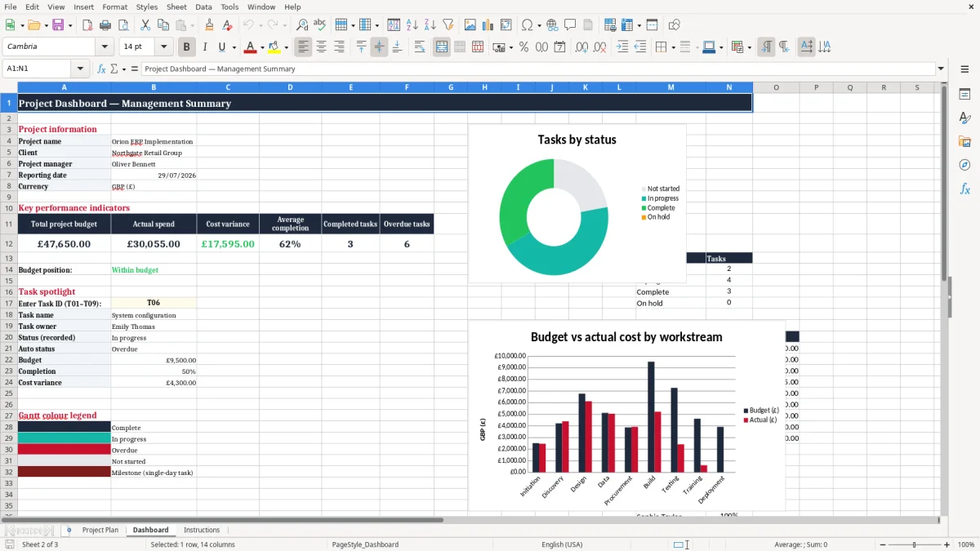Viewport: 980px width, 551px height.
Task: Click the Increase Indent icon
Action: pos(622,47)
